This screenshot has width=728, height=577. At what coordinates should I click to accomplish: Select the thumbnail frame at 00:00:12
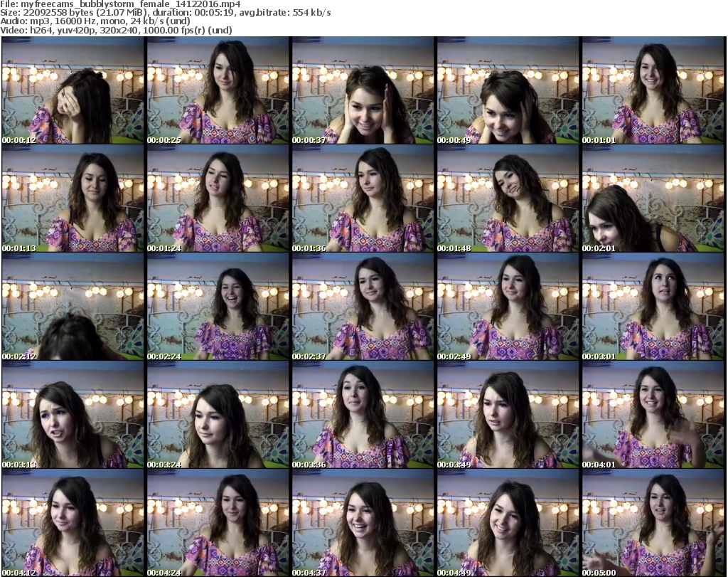pos(73,90)
